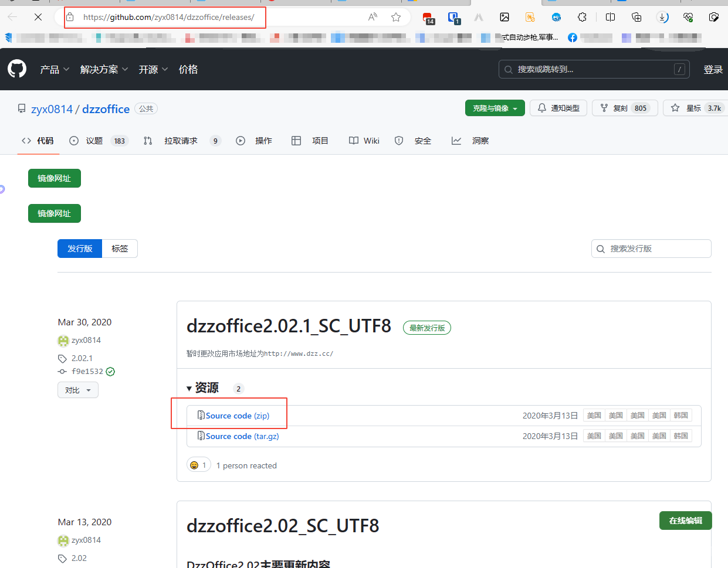Download Source code (tar.gz)
Image resolution: width=728 pixels, height=568 pixels.
point(242,436)
